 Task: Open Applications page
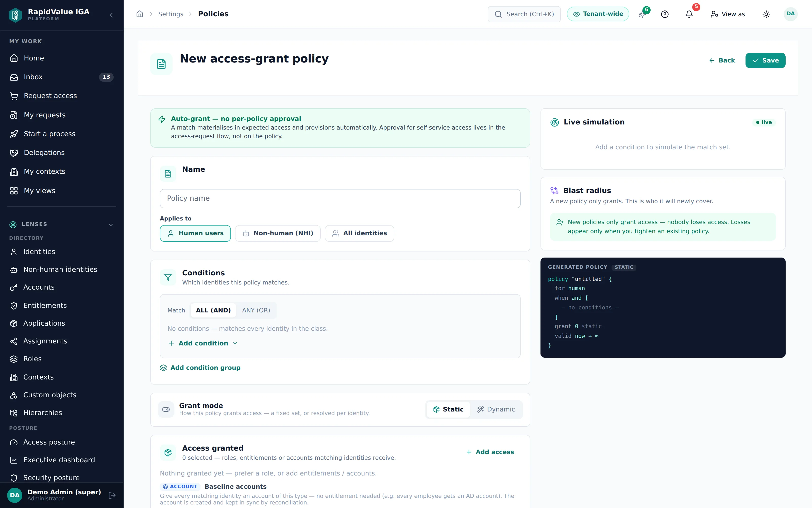[62, 323]
